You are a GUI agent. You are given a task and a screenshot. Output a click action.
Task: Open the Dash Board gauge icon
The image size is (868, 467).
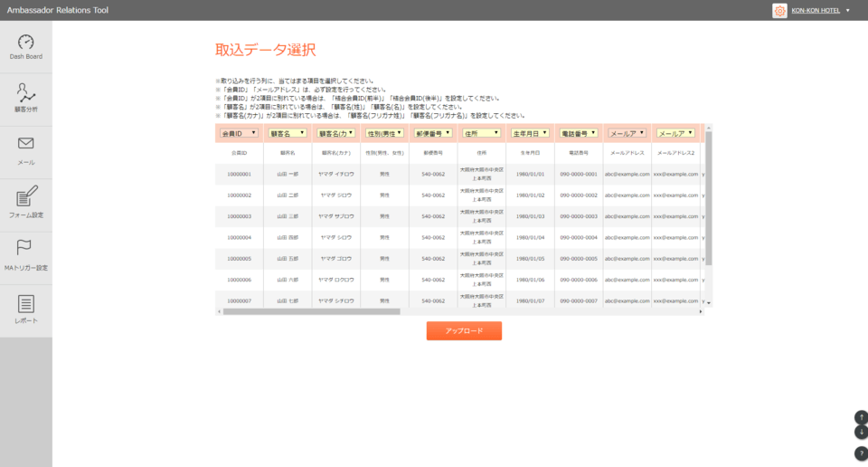(x=26, y=43)
